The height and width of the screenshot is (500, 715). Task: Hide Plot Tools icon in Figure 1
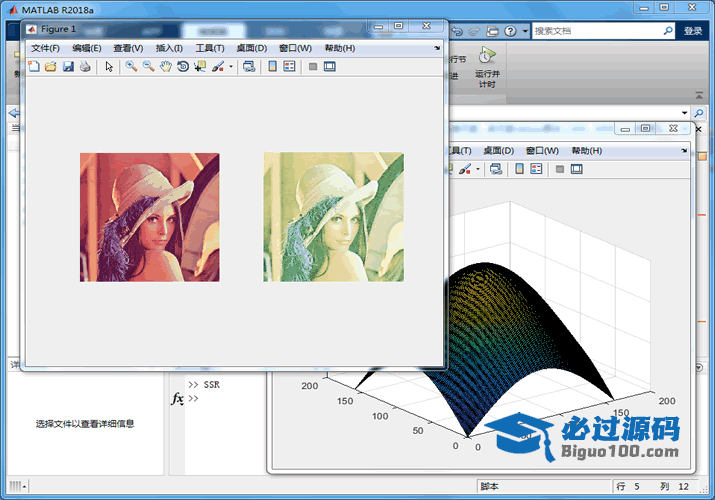coord(313,67)
